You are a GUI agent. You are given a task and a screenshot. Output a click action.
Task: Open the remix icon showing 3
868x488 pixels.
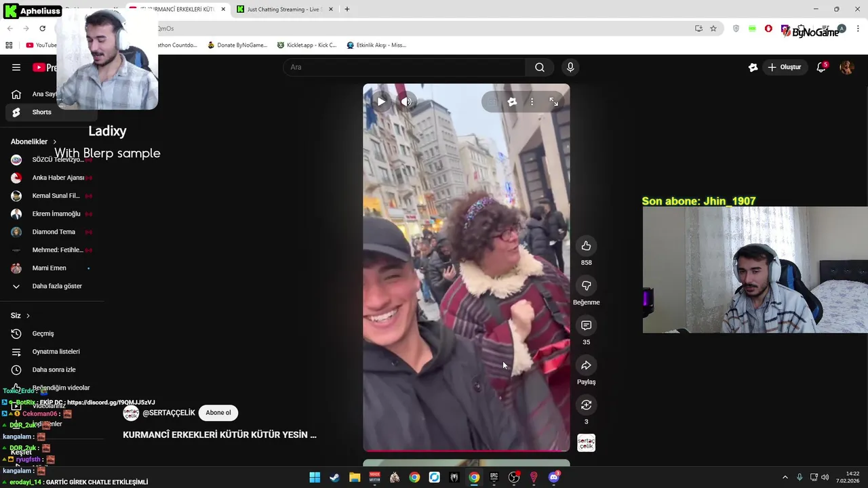pyautogui.click(x=586, y=405)
